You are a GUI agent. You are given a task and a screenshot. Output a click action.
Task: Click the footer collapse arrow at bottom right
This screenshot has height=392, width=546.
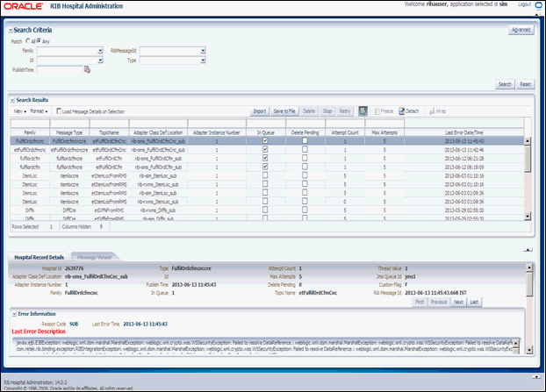pyautogui.click(x=536, y=377)
